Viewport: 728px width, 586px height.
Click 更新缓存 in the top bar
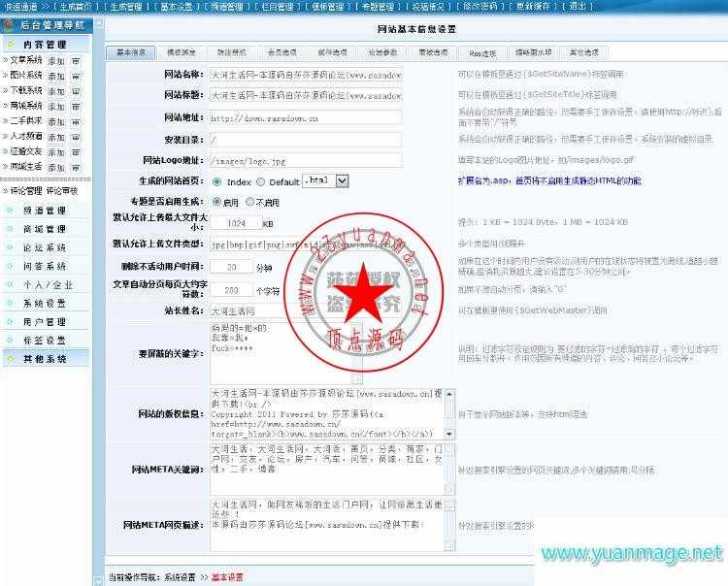coord(533,7)
